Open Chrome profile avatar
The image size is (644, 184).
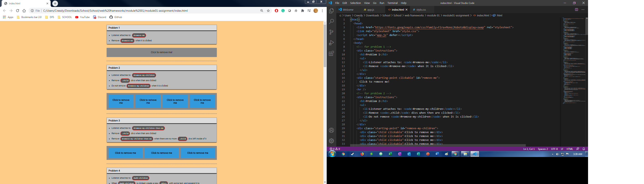(x=316, y=11)
